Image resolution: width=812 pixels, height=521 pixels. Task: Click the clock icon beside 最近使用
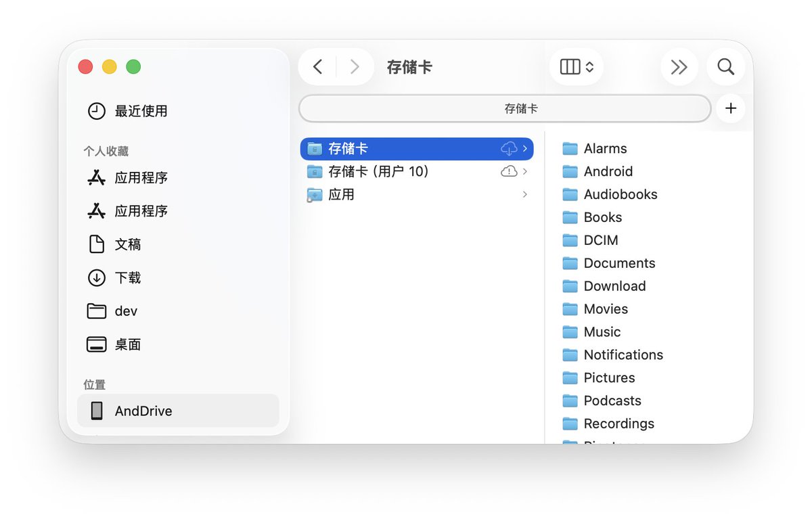97,111
